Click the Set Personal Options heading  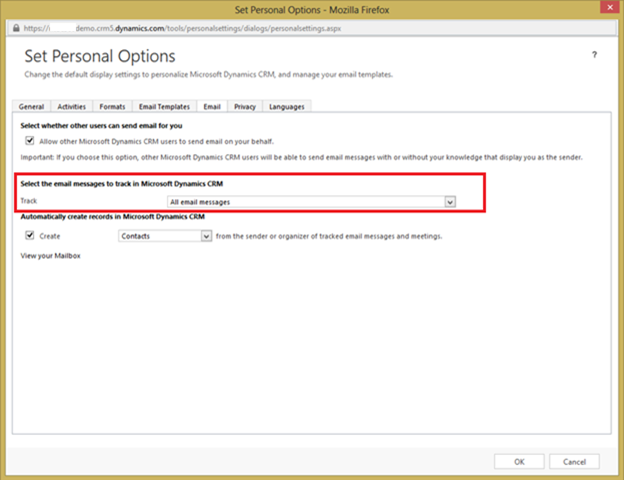click(100, 56)
